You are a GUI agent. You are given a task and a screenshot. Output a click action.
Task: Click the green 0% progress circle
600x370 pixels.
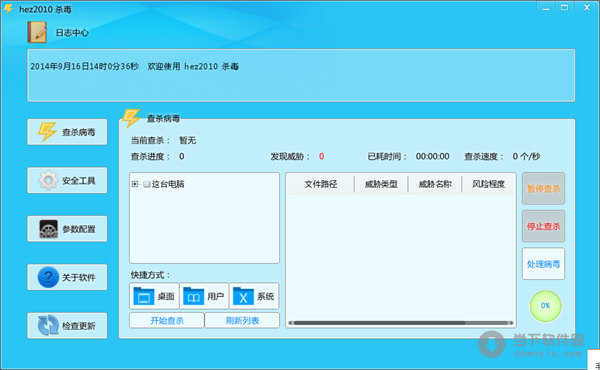545,306
